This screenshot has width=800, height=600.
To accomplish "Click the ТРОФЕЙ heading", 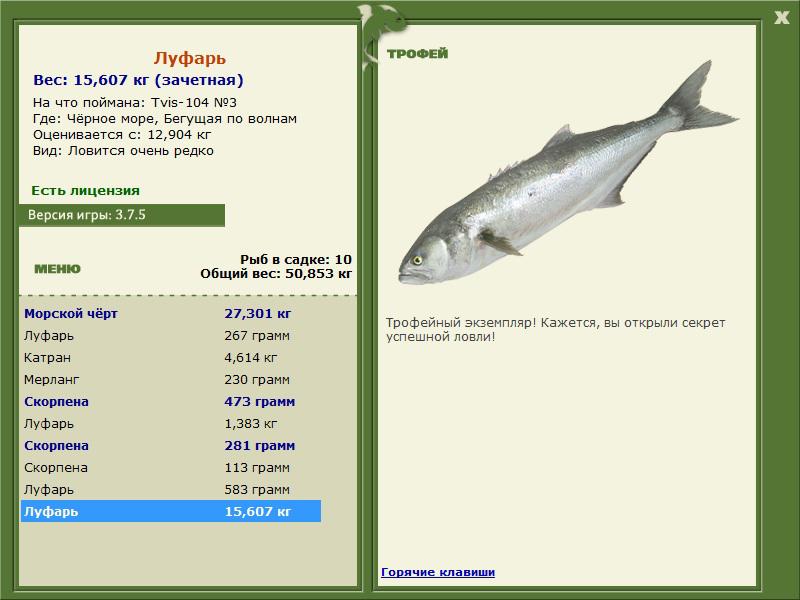I will pyautogui.click(x=417, y=54).
